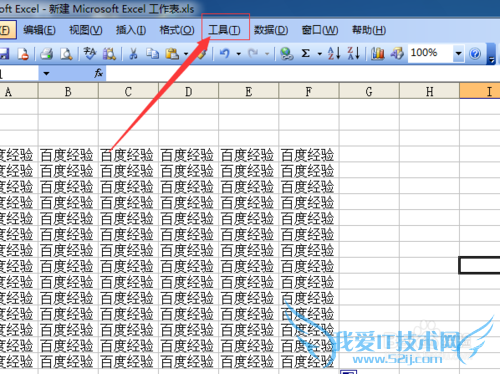The height and width of the screenshot is (374, 500).
Task: Click the Undo icon
Action: point(225,54)
